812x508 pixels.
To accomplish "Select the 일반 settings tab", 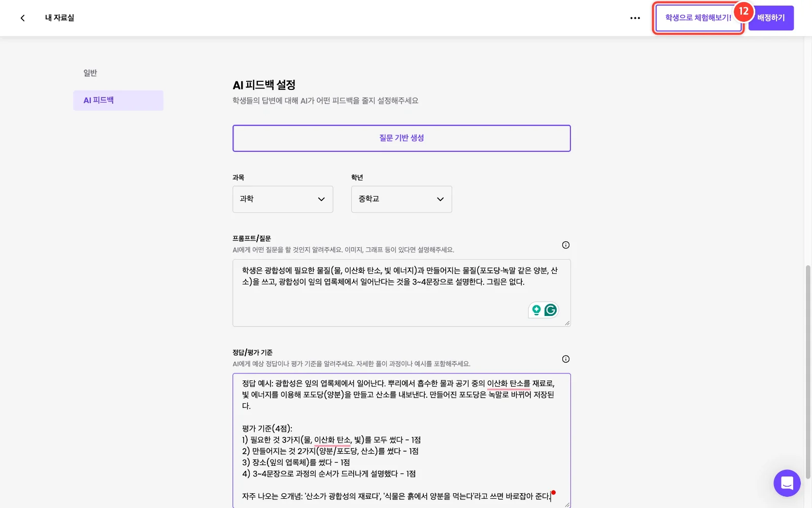I will (x=90, y=73).
